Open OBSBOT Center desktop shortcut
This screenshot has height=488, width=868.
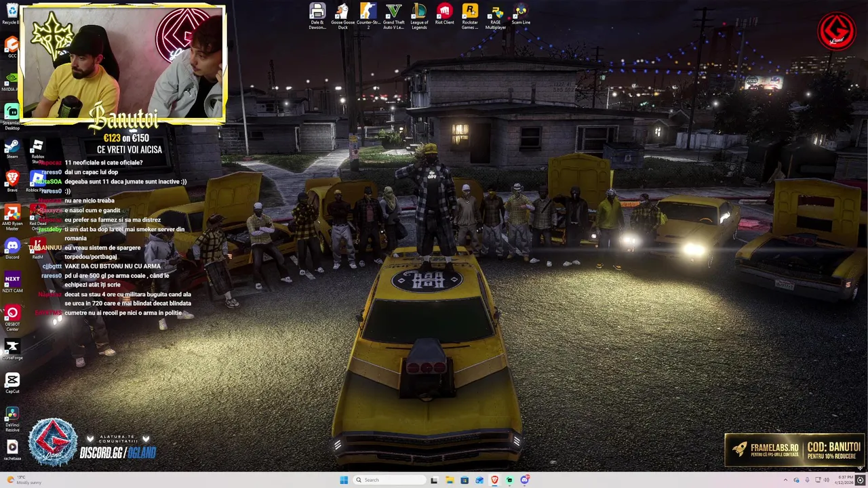click(x=12, y=318)
